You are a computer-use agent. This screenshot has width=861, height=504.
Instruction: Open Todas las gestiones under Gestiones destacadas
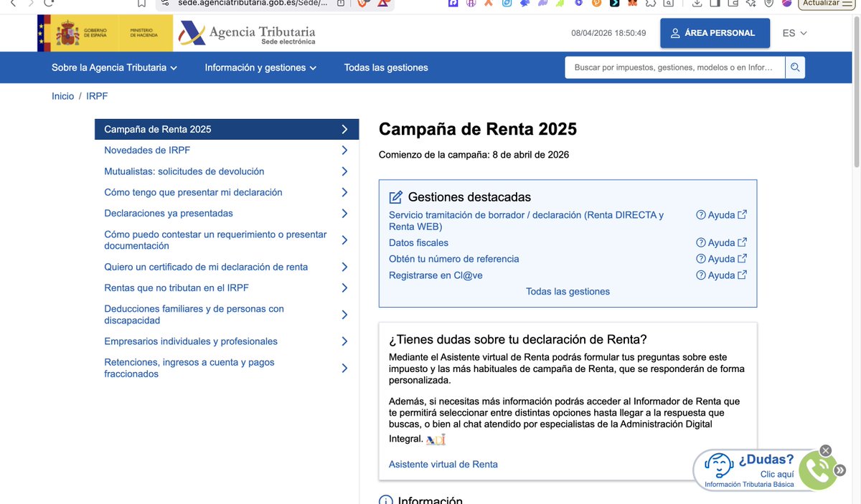(568, 292)
